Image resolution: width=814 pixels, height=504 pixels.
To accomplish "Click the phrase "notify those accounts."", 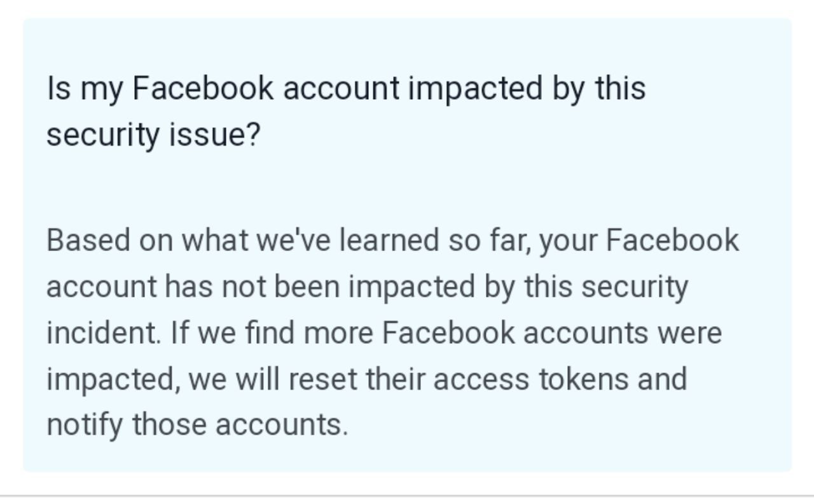I will point(197,425).
